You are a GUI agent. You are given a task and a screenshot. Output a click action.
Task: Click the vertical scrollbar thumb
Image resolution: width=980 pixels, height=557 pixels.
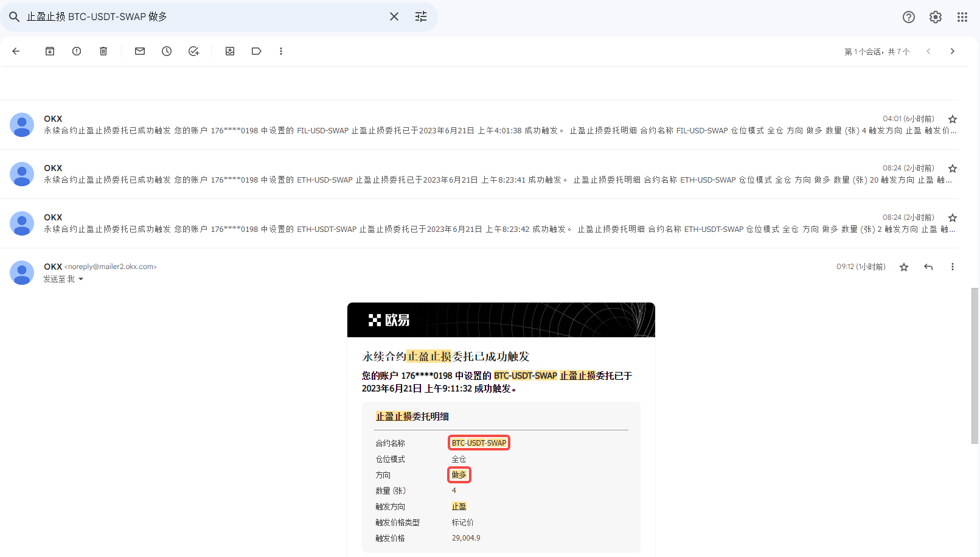(x=975, y=366)
